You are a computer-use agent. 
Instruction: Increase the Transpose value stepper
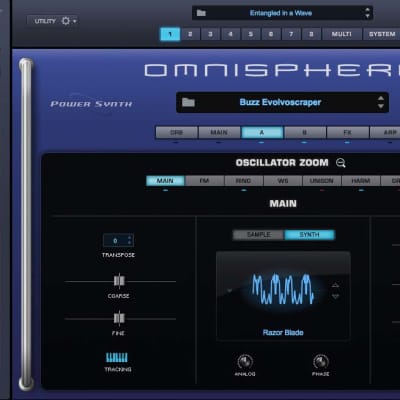pos(130,238)
